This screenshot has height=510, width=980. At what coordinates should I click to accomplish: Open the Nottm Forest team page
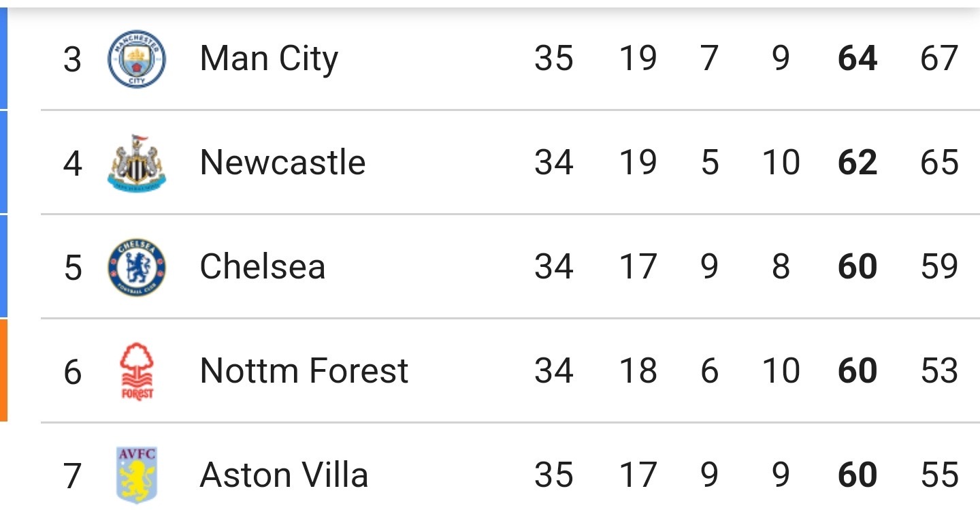click(x=304, y=371)
